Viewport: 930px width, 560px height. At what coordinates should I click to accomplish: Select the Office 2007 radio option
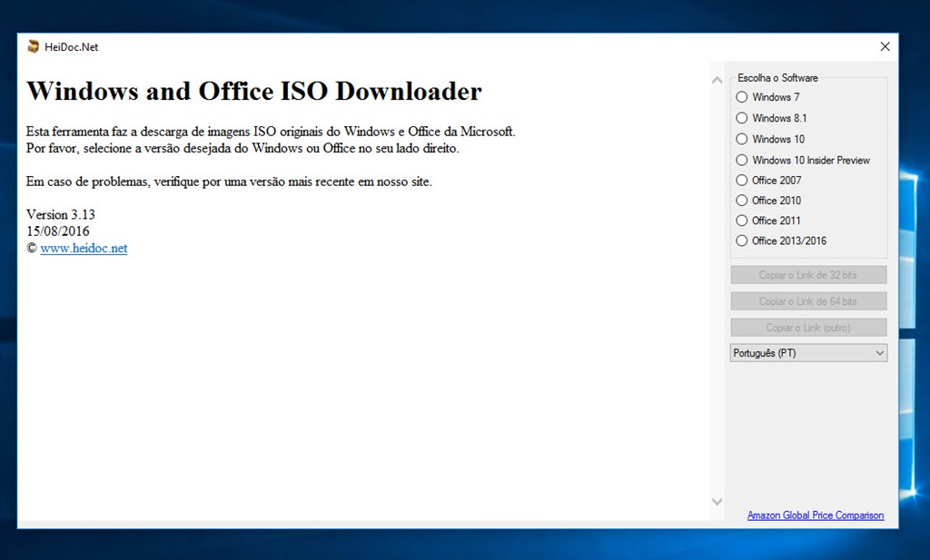coord(742,180)
